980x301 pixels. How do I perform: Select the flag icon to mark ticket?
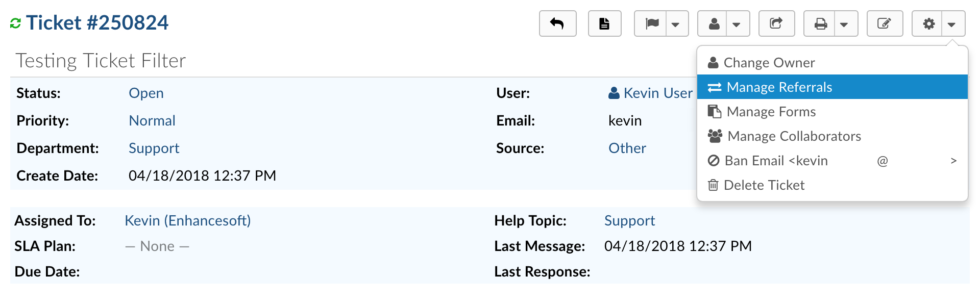coord(652,23)
